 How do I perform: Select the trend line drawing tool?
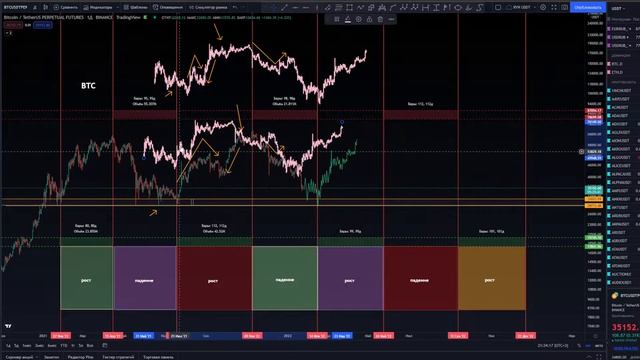click(x=284, y=7)
